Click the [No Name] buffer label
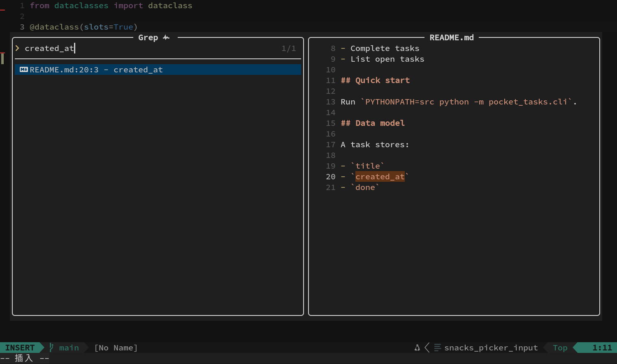This screenshot has width=617, height=364. [x=116, y=348]
